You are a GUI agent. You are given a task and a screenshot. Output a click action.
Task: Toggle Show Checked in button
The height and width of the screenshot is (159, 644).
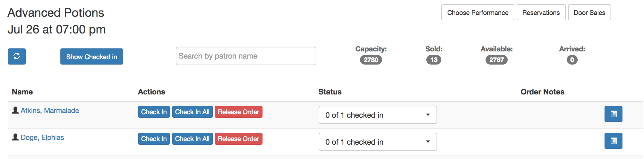92,56
